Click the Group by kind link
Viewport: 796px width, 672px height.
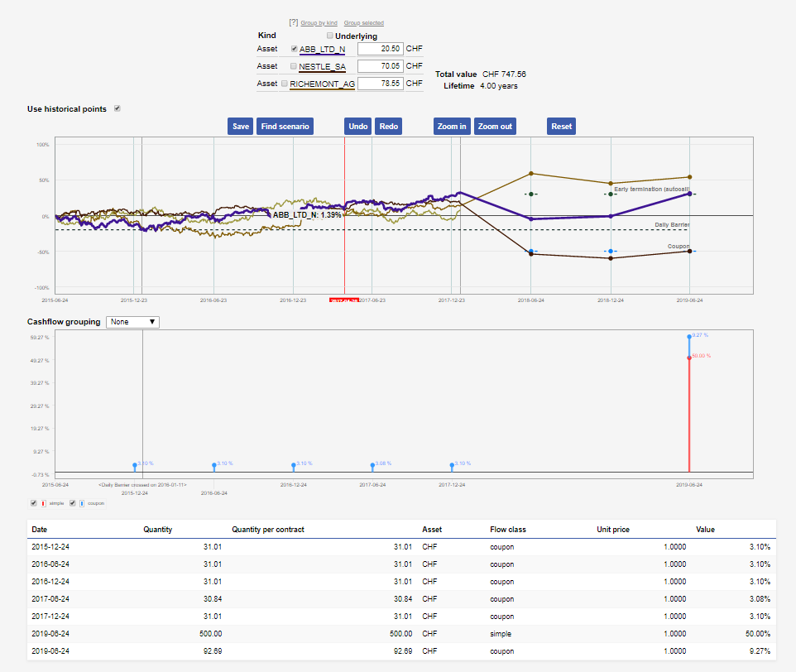click(319, 23)
